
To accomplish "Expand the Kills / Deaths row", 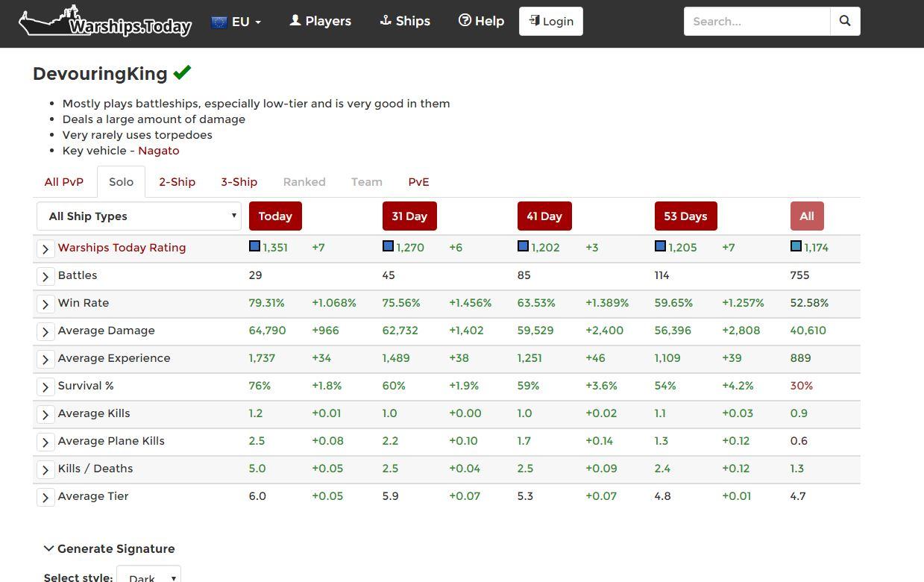I will coord(45,469).
